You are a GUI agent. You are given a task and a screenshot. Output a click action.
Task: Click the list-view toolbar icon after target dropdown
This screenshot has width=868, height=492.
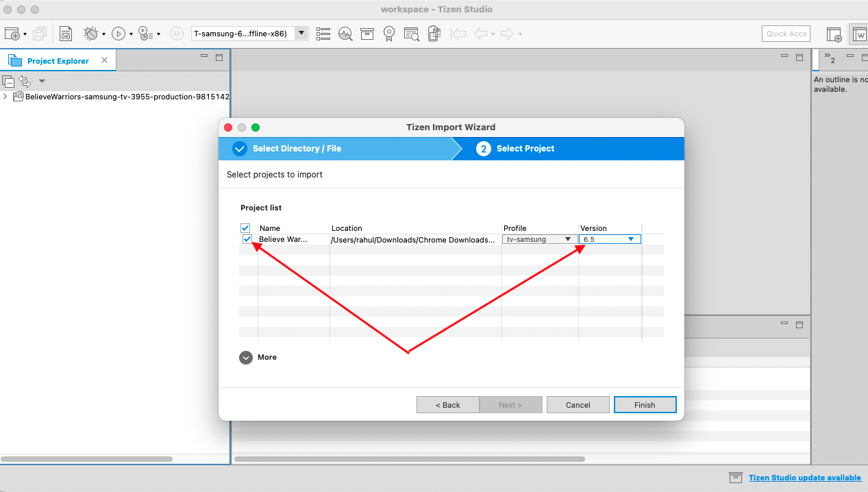click(x=323, y=34)
